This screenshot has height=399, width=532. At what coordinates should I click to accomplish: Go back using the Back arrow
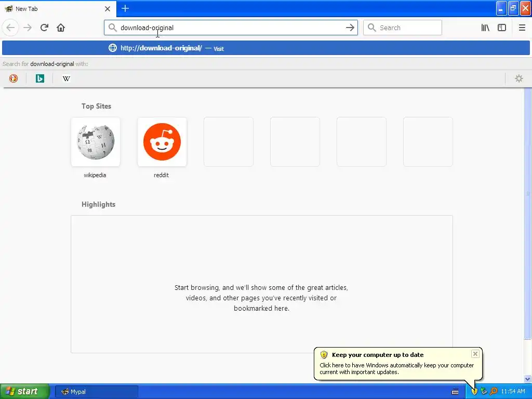pos(10,28)
